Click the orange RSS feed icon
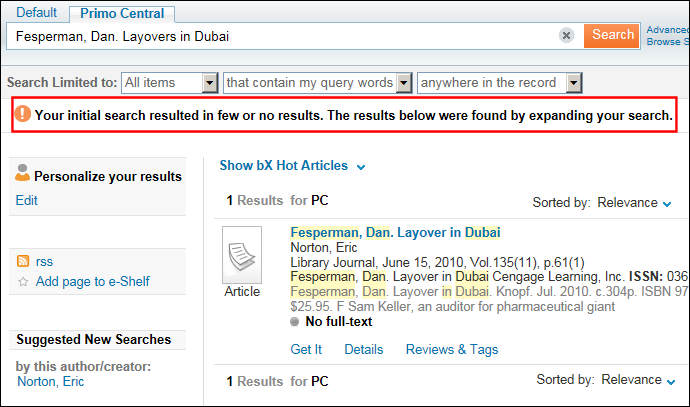 click(x=23, y=261)
